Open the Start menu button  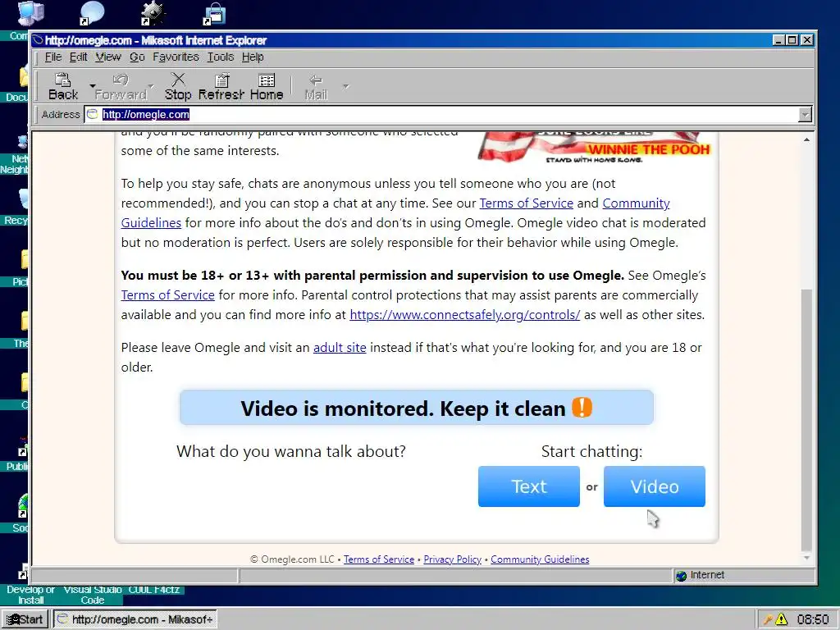click(x=25, y=619)
